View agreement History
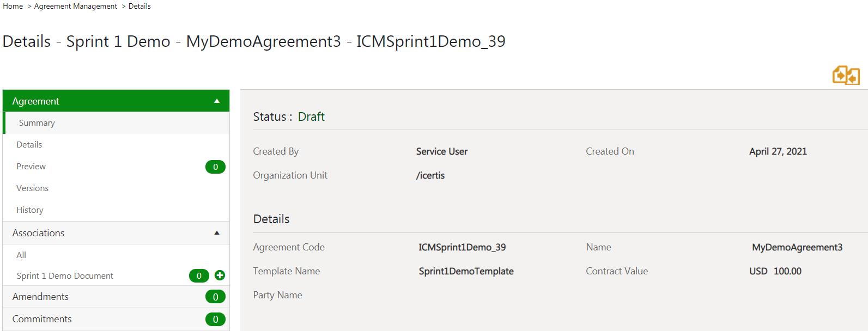The width and height of the screenshot is (868, 331). [x=30, y=210]
